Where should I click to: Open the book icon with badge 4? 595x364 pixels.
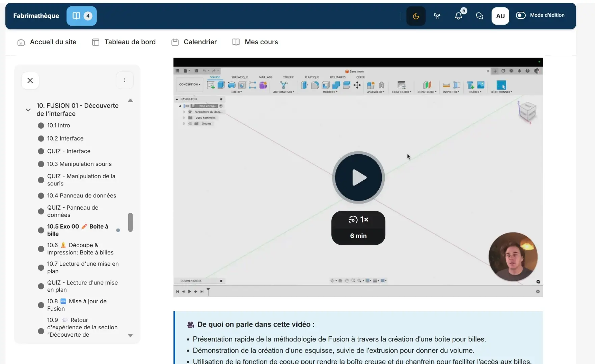pos(81,16)
